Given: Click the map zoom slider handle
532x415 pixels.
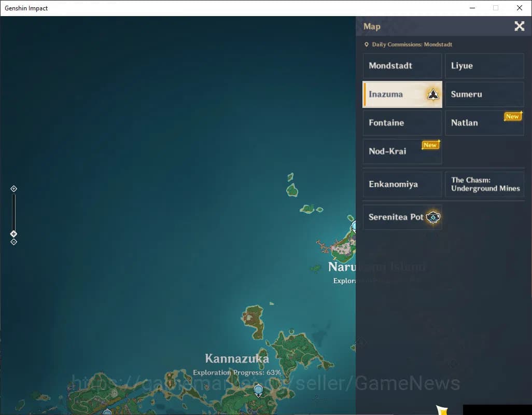Looking at the screenshot, I should [13, 234].
